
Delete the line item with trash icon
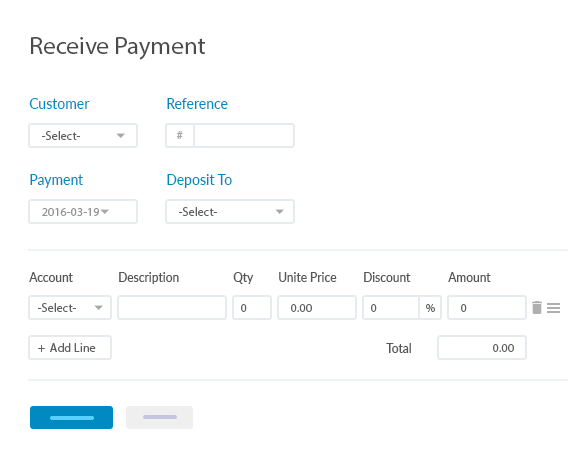[536, 308]
